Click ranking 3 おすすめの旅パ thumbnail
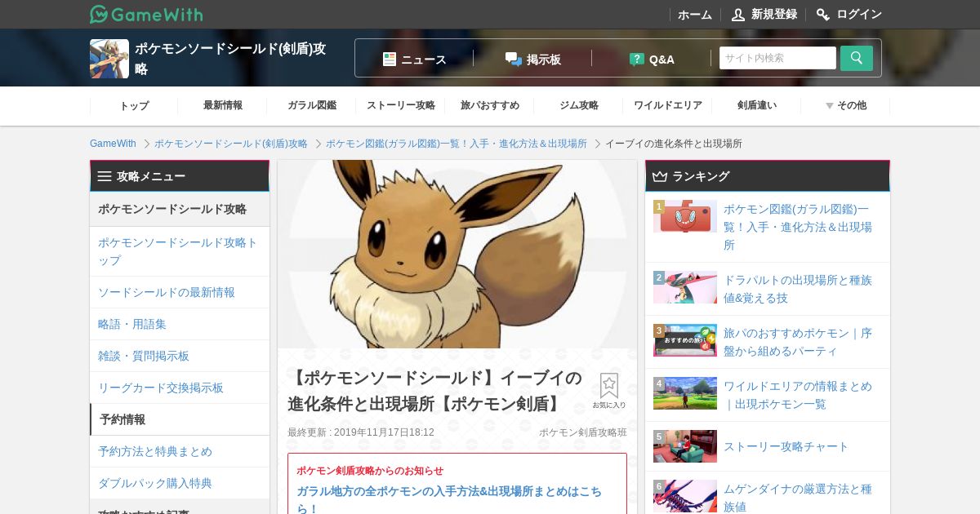This screenshot has width=980, height=514. pyautogui.click(x=685, y=340)
